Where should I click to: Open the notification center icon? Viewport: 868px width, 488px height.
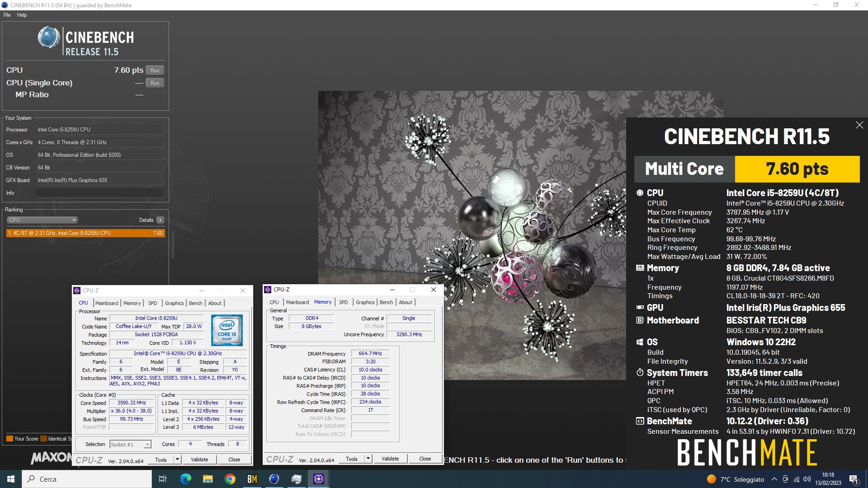coord(854,479)
